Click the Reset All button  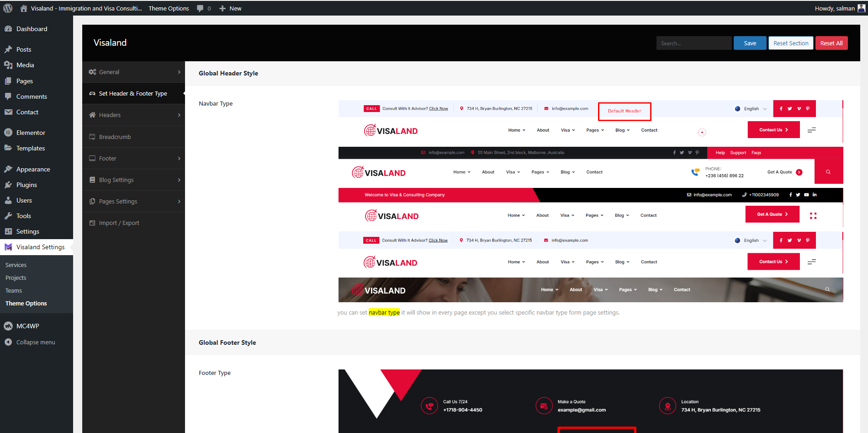(x=831, y=43)
